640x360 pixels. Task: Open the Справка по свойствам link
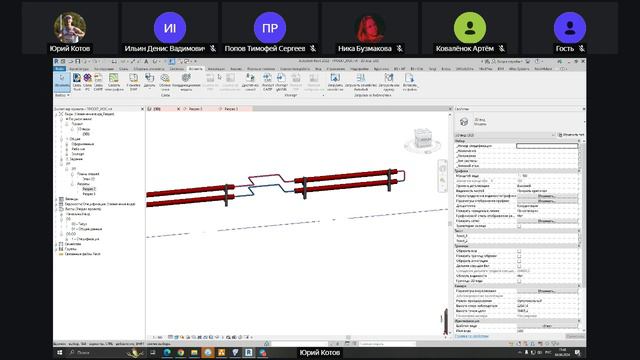click(x=472, y=336)
